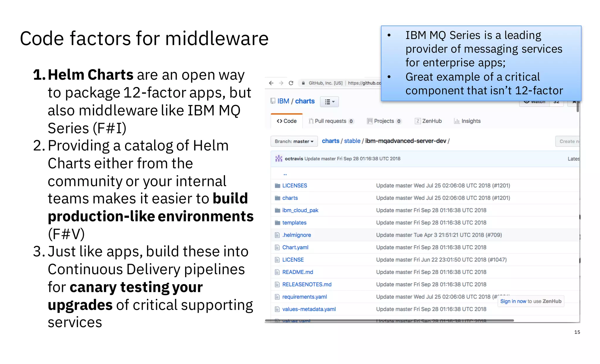This screenshot has width=600, height=364.
Task: Open the charts folder in file list
Action: pos(290,198)
